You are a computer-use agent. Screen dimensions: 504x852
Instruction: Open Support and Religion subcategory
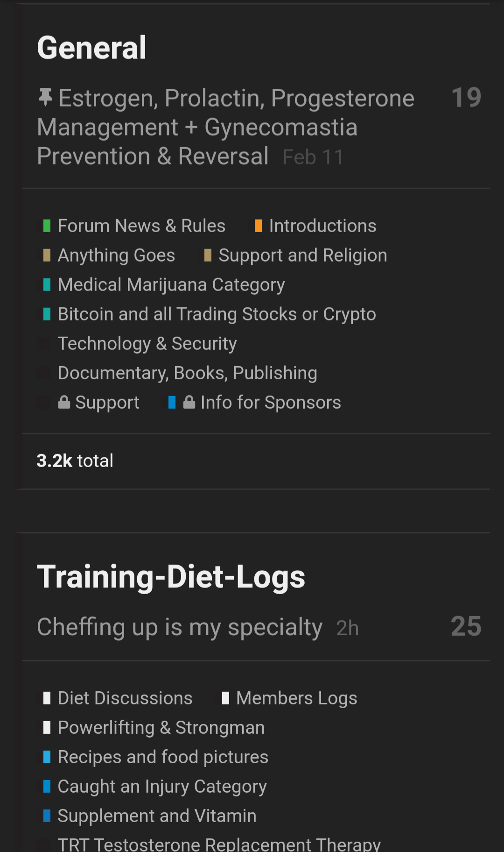(302, 256)
